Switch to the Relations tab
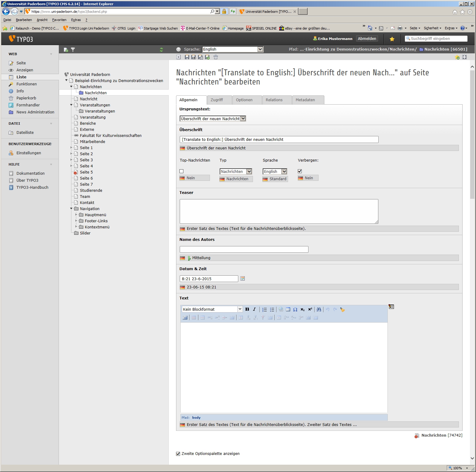The width and height of the screenshot is (476, 472). click(277, 100)
